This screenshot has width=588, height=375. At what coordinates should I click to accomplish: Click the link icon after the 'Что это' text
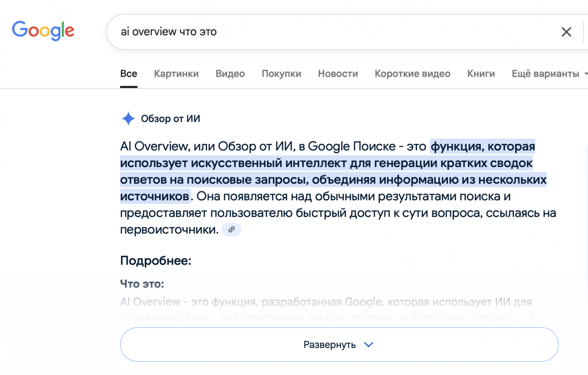532,317
